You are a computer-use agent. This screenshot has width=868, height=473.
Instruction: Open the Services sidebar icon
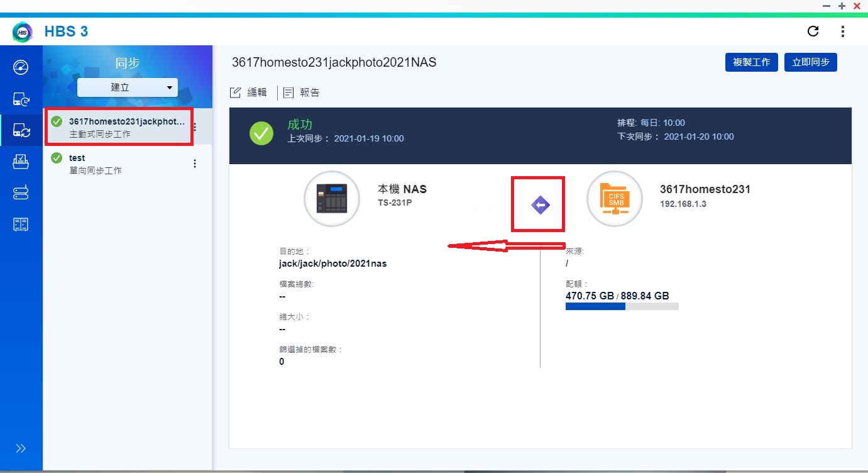[x=21, y=225]
